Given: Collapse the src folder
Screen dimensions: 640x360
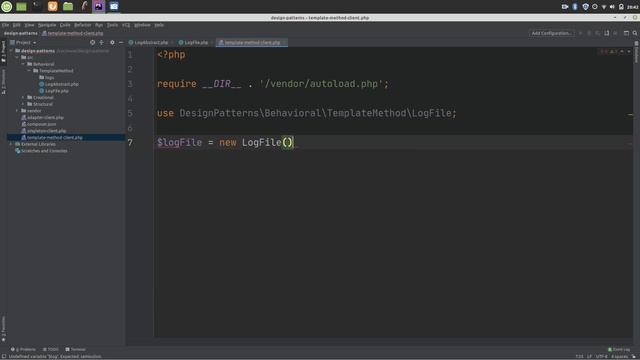Looking at the screenshot, I should coord(18,58).
